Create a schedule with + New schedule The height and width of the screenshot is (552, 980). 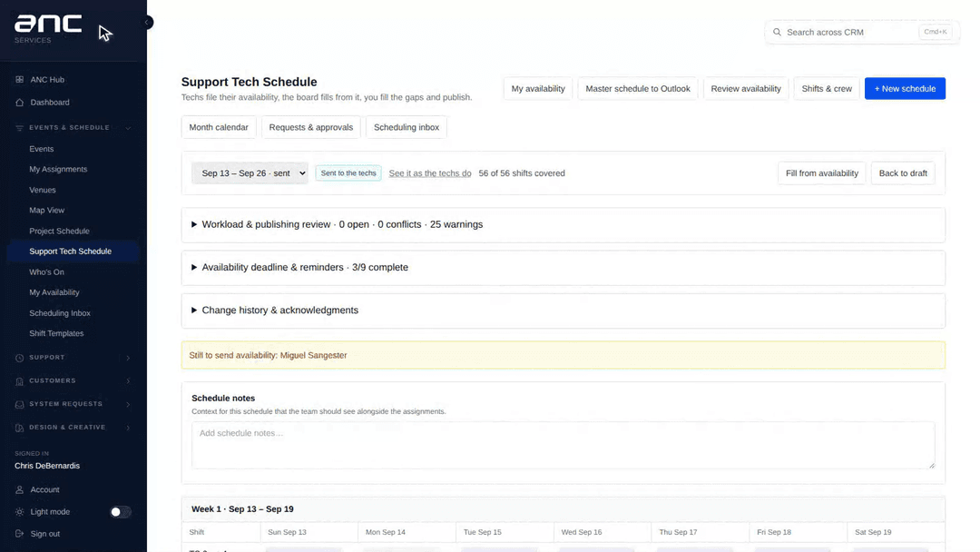905,89
